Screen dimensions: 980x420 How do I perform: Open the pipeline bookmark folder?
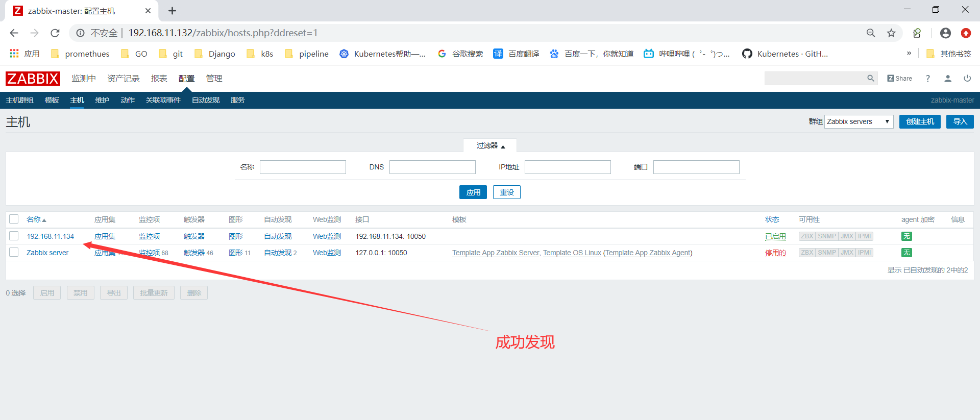(307, 54)
